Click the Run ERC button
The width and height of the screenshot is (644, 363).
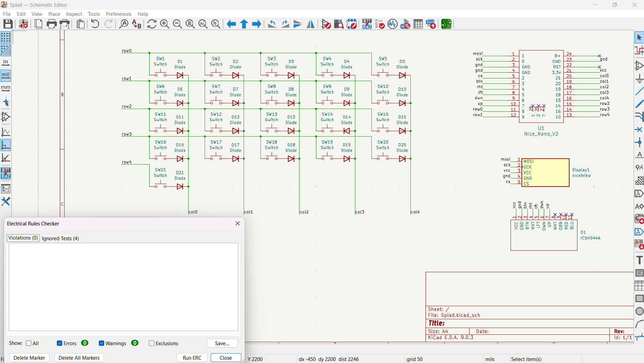pos(192,358)
